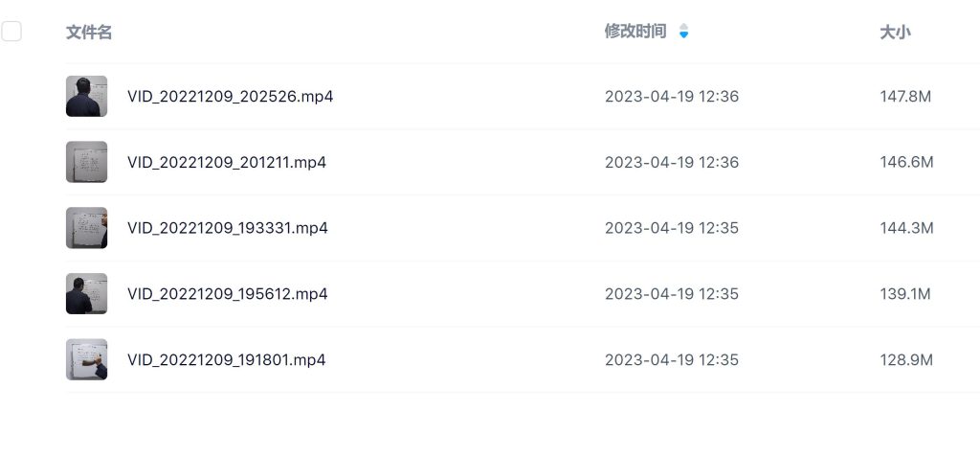Image resolution: width=980 pixels, height=457 pixels.
Task: Click the 139.1M size entry
Action: pos(905,294)
